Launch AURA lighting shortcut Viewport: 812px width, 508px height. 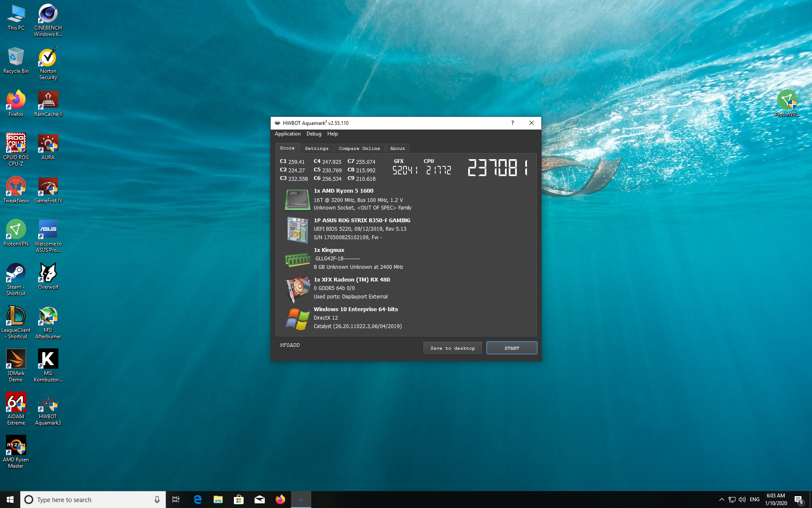(x=48, y=147)
